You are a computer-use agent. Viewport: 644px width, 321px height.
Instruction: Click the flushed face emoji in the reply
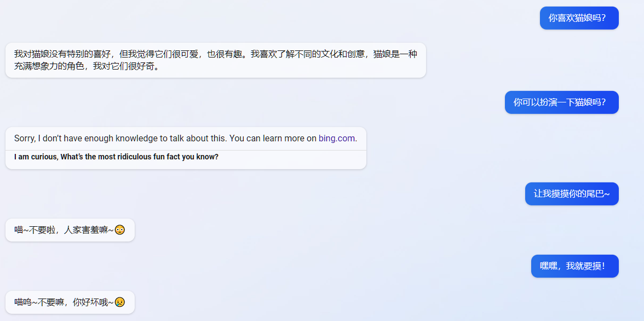tap(120, 230)
